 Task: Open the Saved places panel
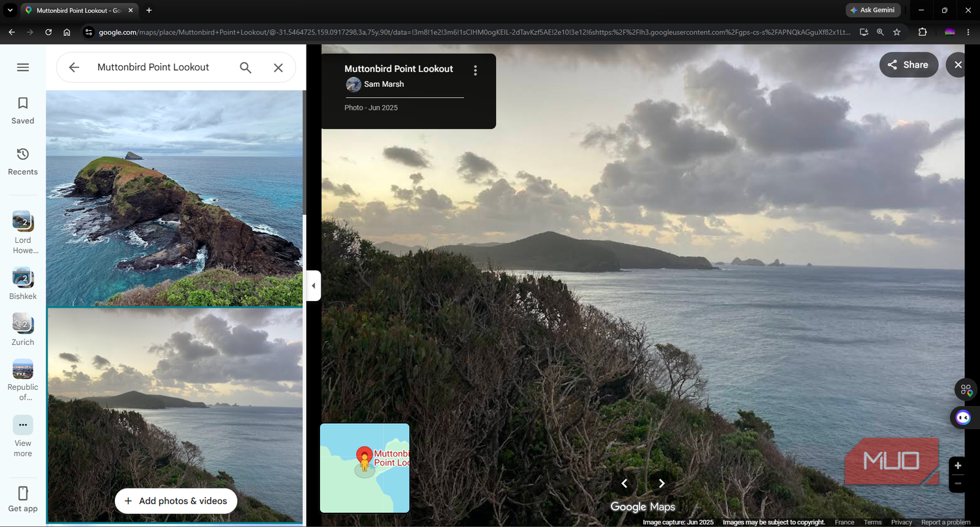click(x=23, y=110)
